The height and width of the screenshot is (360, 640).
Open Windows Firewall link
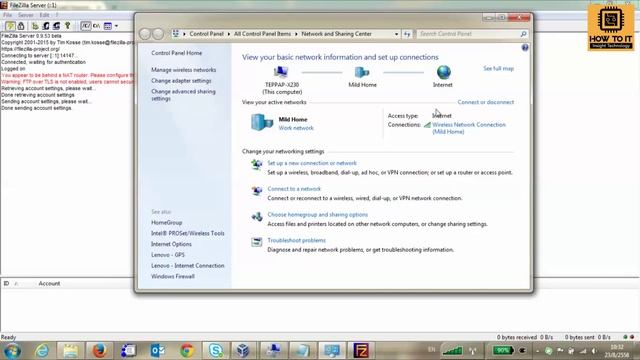(x=173, y=276)
